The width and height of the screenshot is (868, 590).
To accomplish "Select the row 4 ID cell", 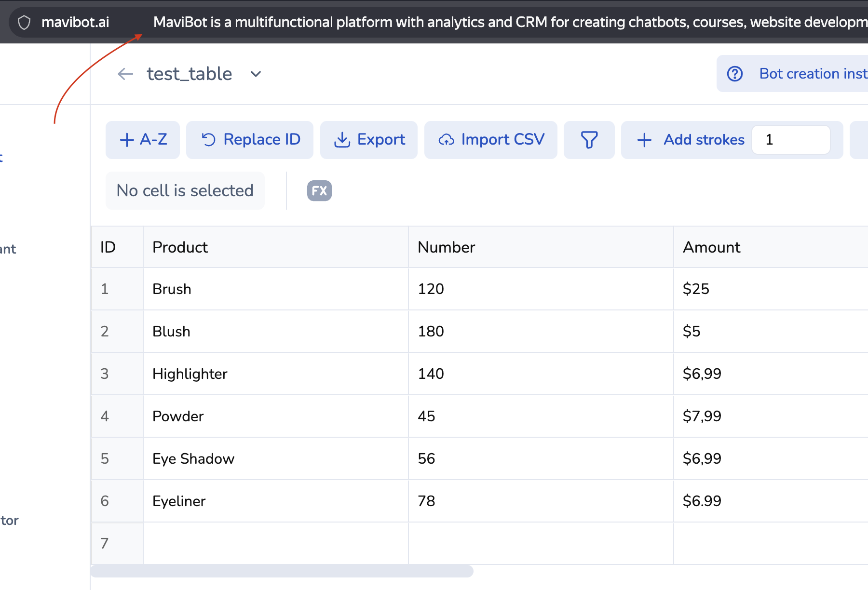I will point(117,416).
